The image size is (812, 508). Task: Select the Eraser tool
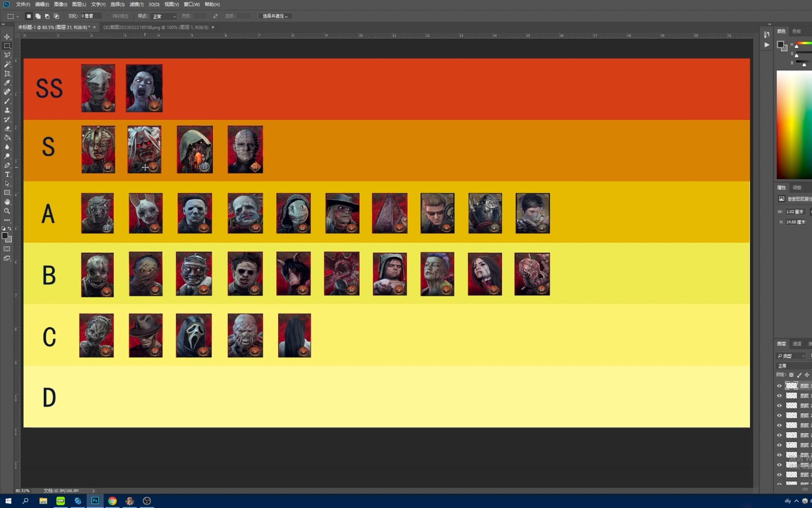(x=7, y=128)
